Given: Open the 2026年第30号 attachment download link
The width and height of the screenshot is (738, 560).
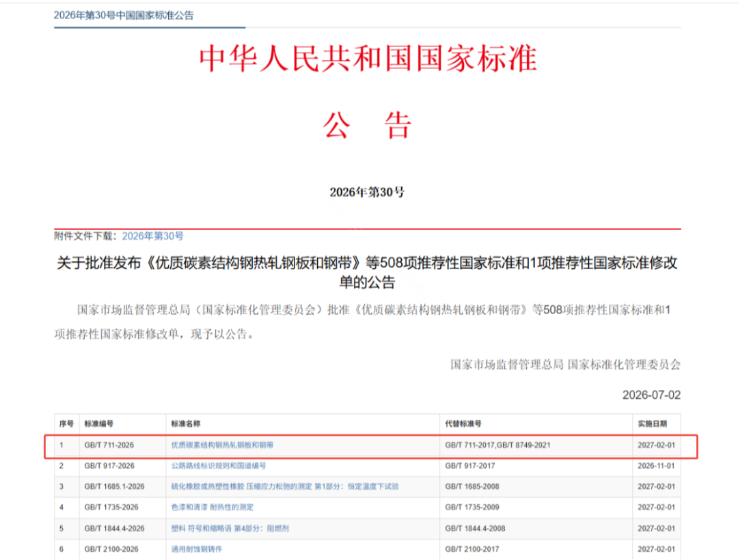Looking at the screenshot, I should point(152,236).
